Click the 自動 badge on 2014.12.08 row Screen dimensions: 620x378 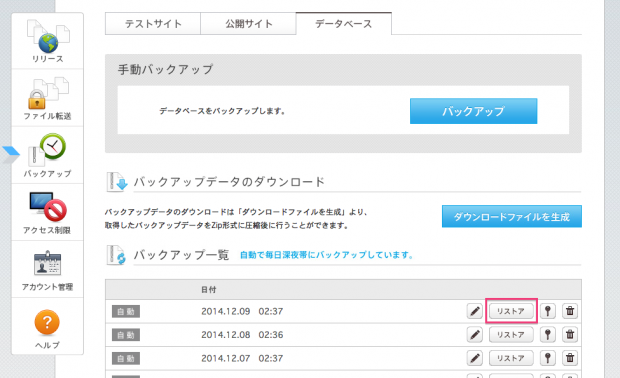pyautogui.click(x=126, y=335)
